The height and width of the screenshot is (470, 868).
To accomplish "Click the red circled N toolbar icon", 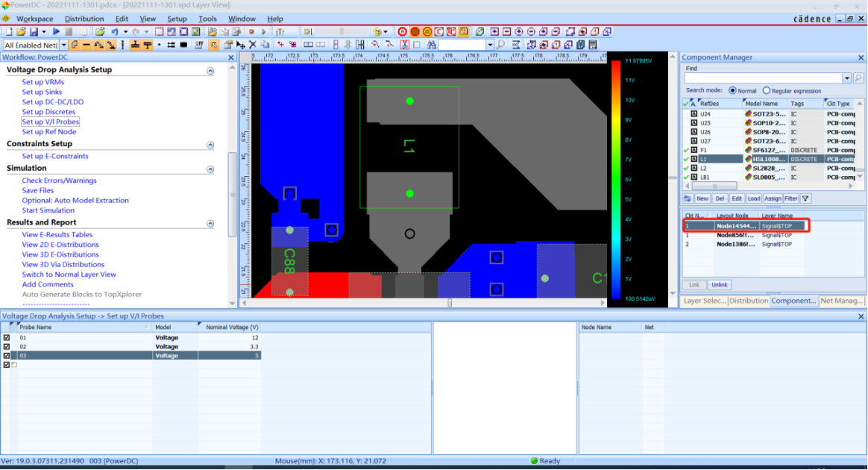I will pyautogui.click(x=403, y=31).
